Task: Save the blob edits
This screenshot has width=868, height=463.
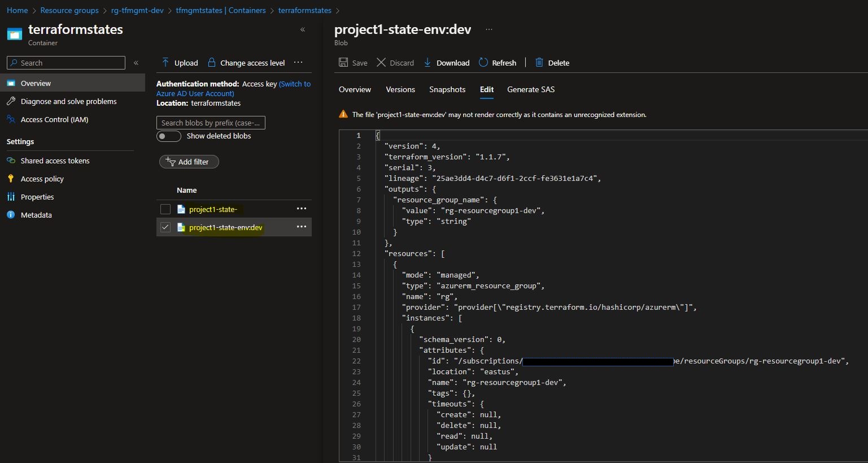Action: [353, 63]
